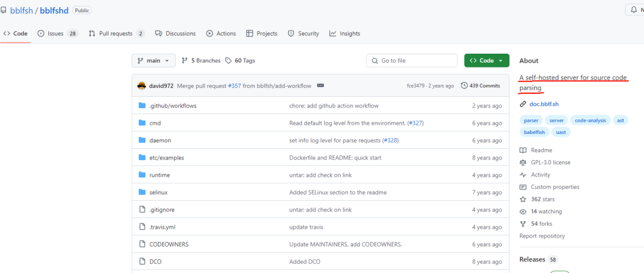Switch to the Pull requests tab
The width and height of the screenshot is (644, 273).
coord(116,33)
